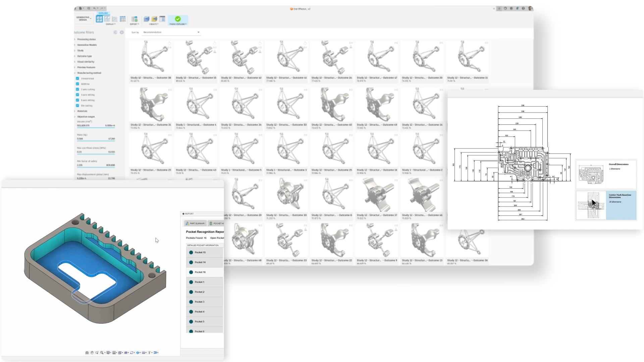Click the Pan hand tool in navigation bar
Screen dimensions: 644x362
click(x=92, y=353)
